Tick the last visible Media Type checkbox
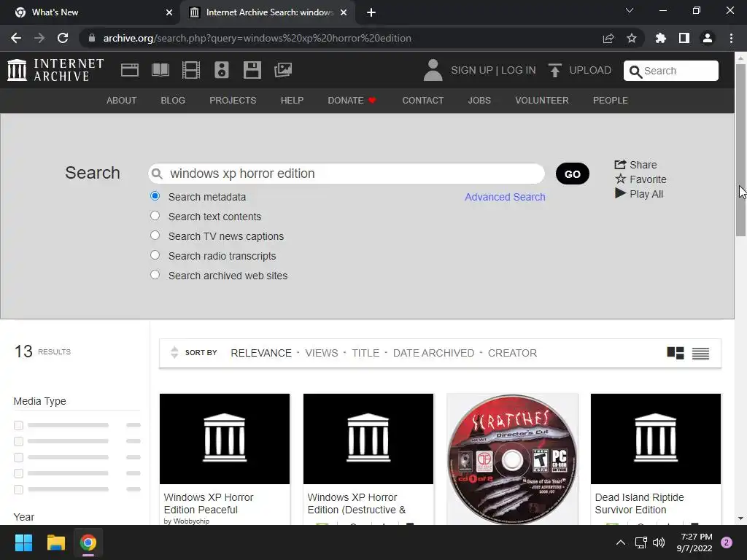 tap(18, 489)
